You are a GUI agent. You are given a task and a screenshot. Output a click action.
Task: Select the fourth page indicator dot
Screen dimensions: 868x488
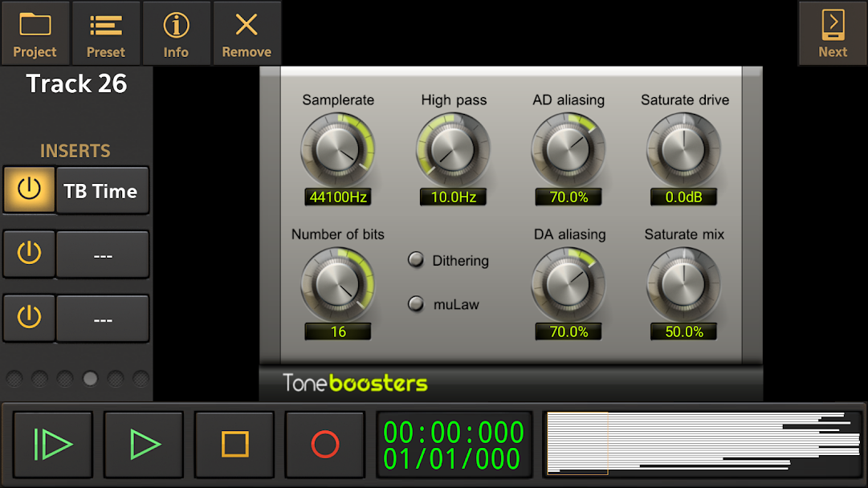pos(90,379)
